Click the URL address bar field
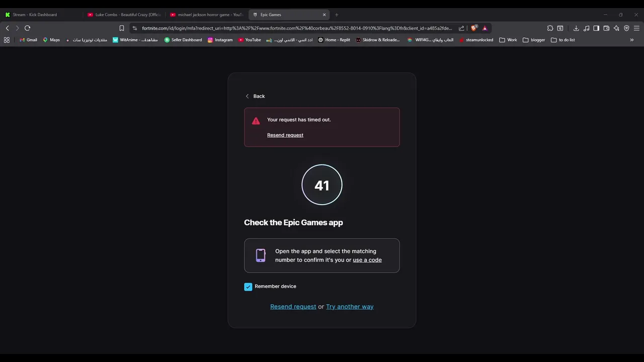 pos(297,28)
